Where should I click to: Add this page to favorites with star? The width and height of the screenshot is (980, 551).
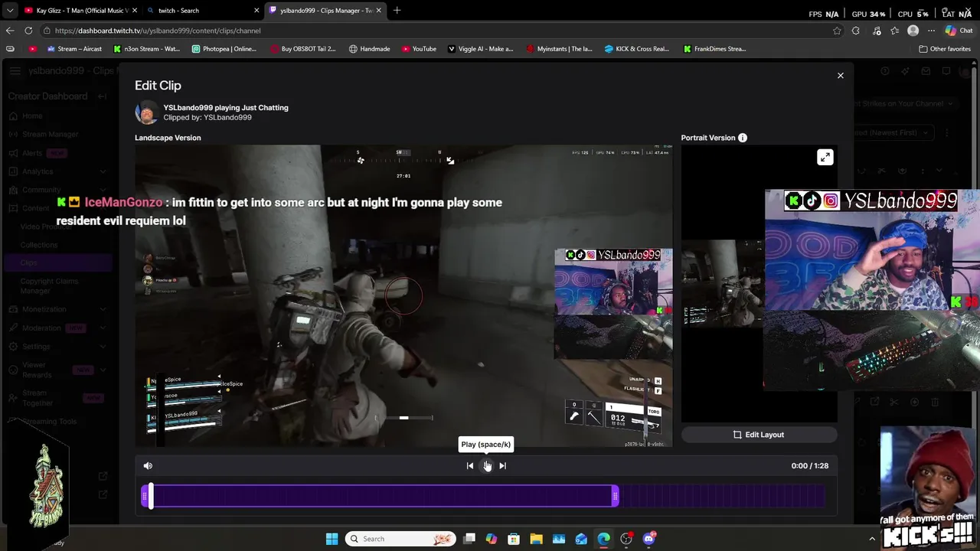pyautogui.click(x=837, y=31)
